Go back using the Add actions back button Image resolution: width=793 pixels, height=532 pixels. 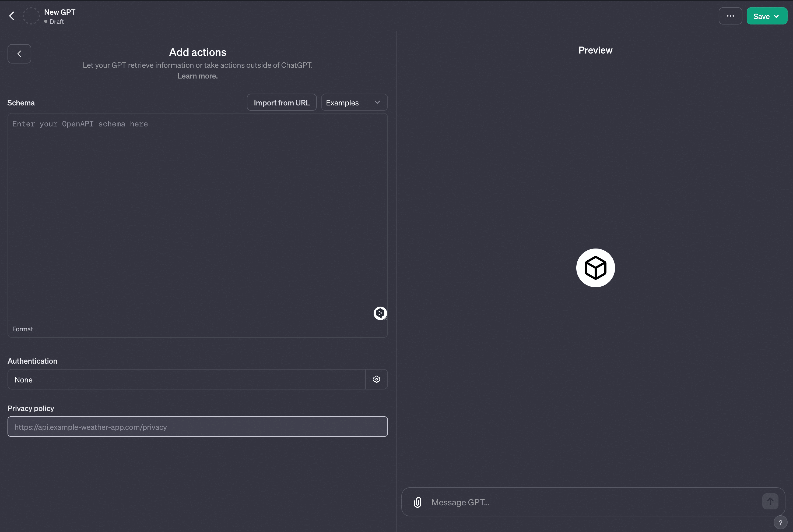(x=19, y=54)
